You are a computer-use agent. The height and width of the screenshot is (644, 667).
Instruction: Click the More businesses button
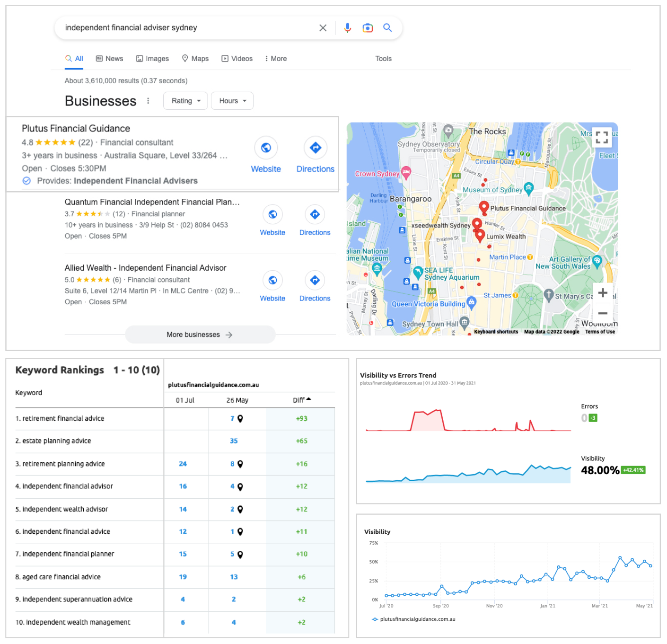click(200, 335)
